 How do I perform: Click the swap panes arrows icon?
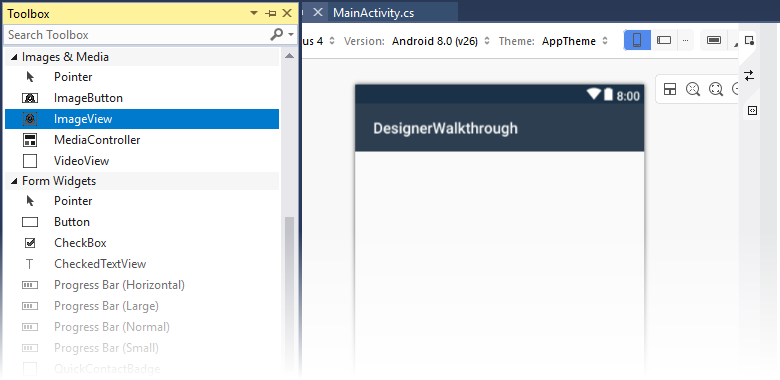pyautogui.click(x=749, y=76)
